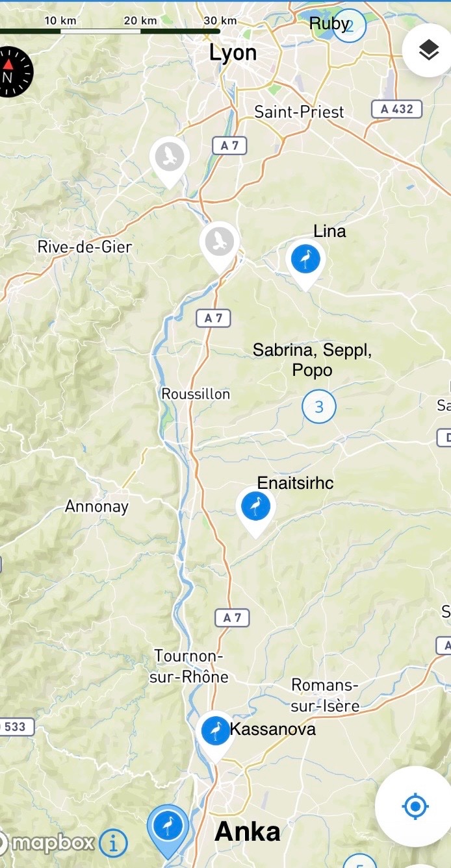The width and height of the screenshot is (451, 868).
Task: Open the map layers selector
Action: tap(428, 50)
